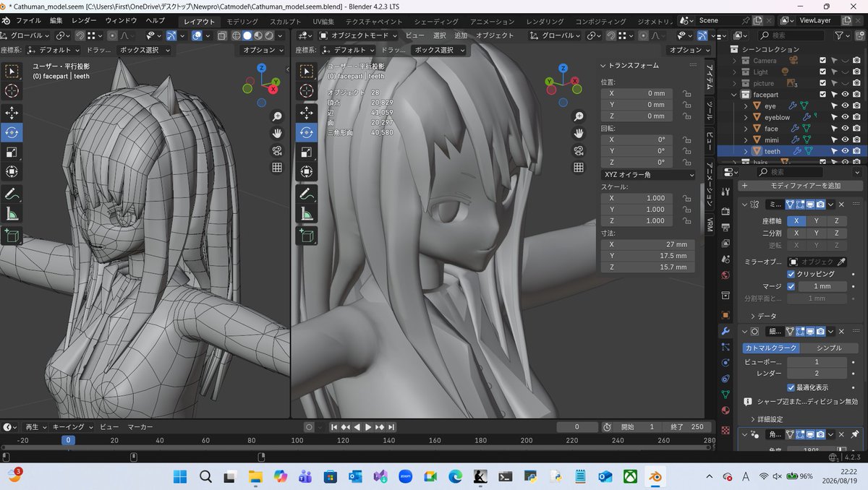Click the Catmull-Clark subdivision button
This screenshot has width=868, height=490.
[x=770, y=348]
